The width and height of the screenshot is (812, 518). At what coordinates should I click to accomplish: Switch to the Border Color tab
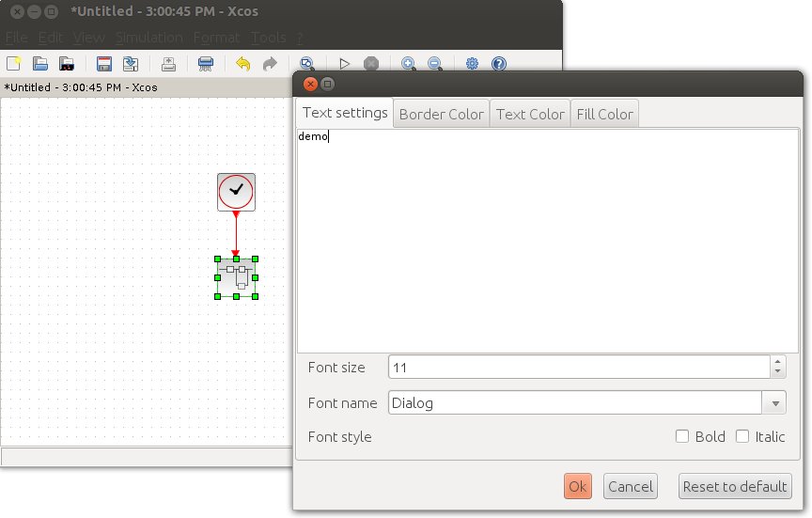tap(441, 114)
